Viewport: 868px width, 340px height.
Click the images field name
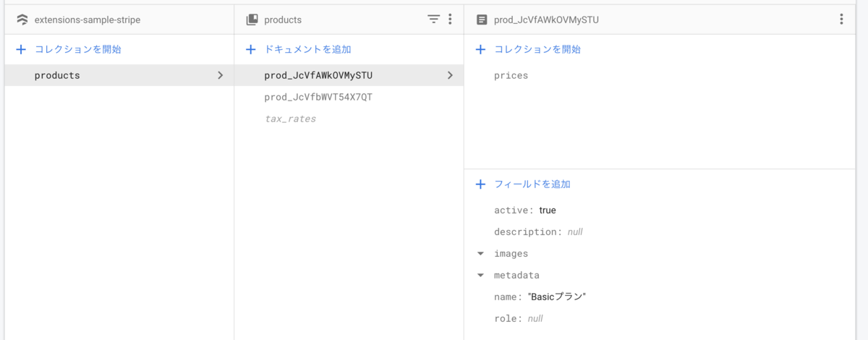pyautogui.click(x=511, y=254)
